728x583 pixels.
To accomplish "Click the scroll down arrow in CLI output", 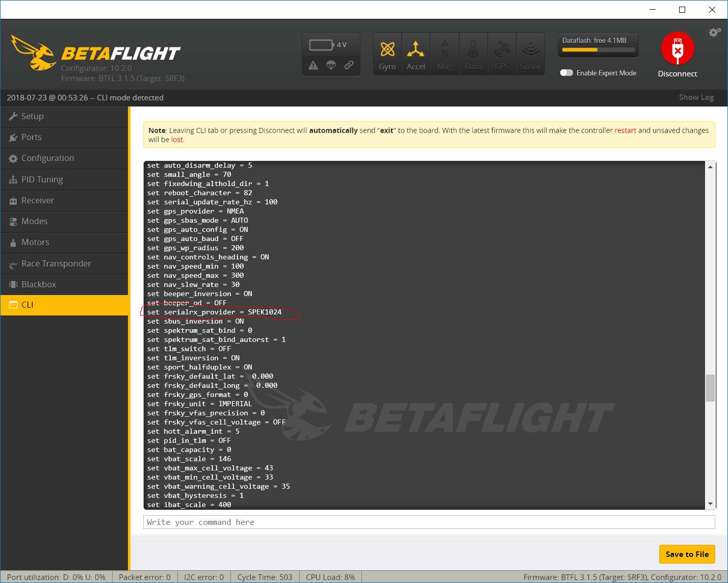I will [710, 504].
